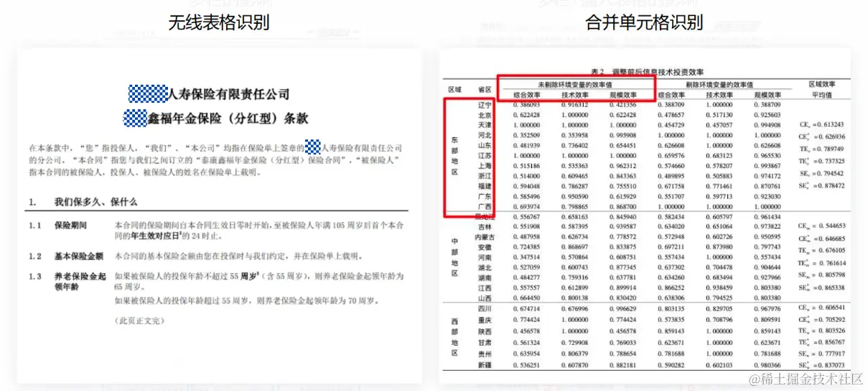The width and height of the screenshot is (868, 391).
Task: Click the 合并单元格识别 heading
Action: (643, 22)
